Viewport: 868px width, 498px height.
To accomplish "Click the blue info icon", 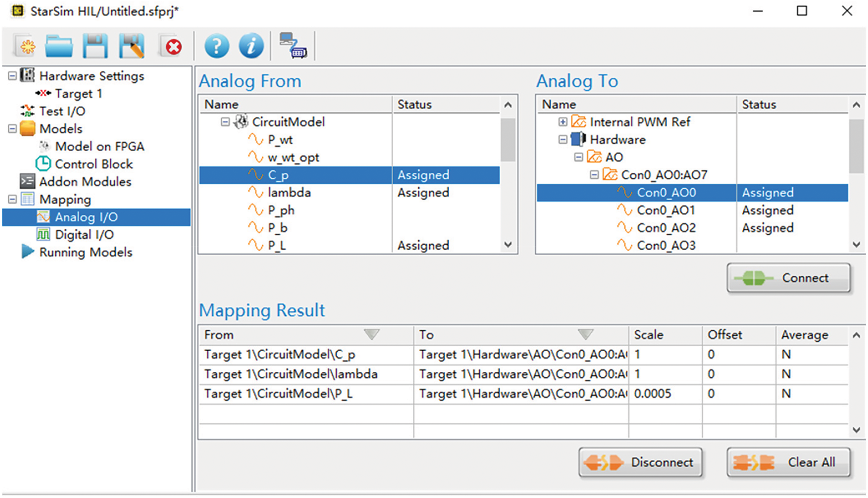I will coord(251,46).
